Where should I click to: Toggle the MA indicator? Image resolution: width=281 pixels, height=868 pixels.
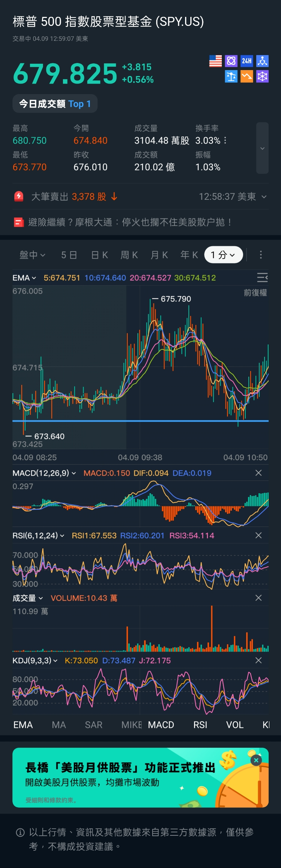(59, 725)
